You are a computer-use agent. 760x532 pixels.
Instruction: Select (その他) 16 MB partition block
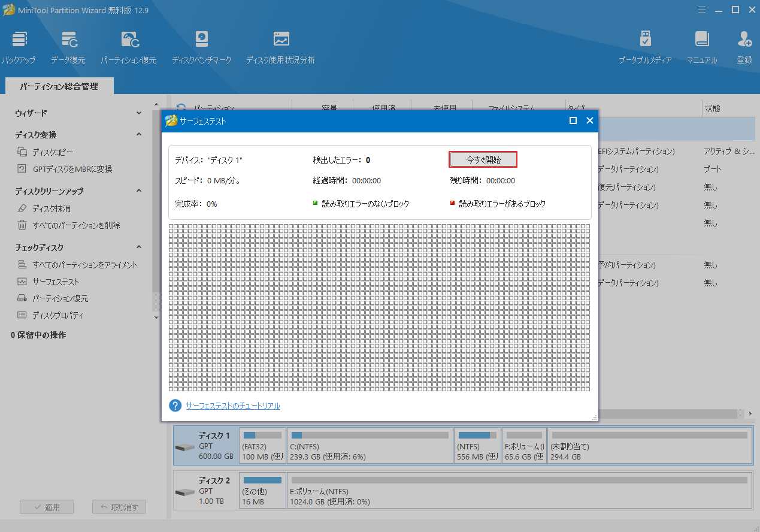[262, 489]
